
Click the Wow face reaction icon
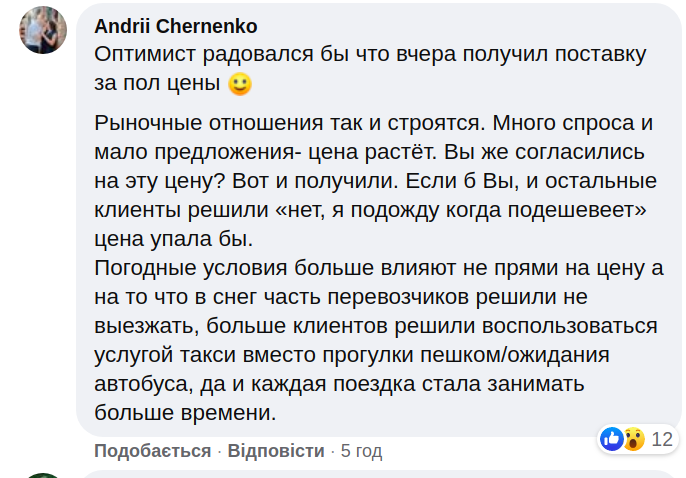(x=632, y=438)
